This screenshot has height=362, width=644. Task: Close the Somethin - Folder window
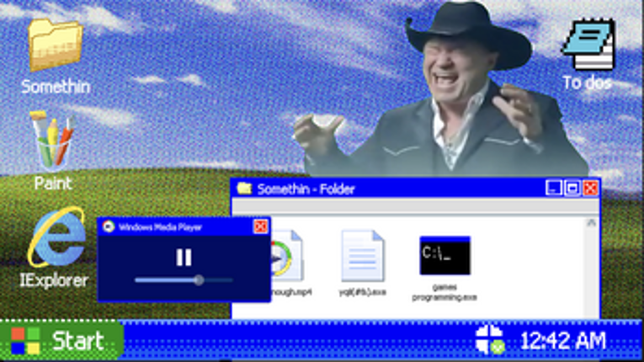click(x=591, y=189)
